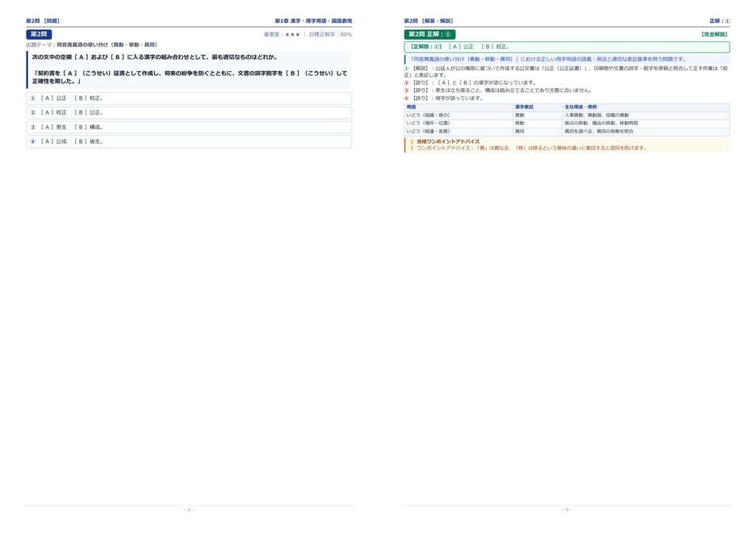756x535 pixels.
Task: Click the question sentence starting 次の文中の空欄
Action: coord(155,57)
